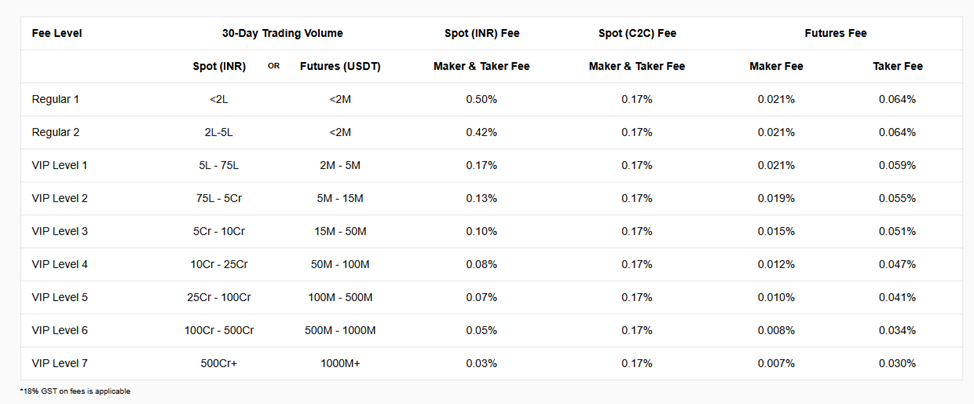The image size is (974, 404).
Task: Click the Futures (USDT) subheader
Action: click(340, 66)
